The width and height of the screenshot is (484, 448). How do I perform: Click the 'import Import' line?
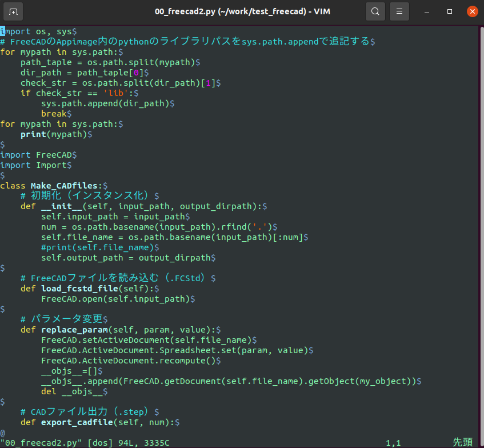[x=36, y=165]
